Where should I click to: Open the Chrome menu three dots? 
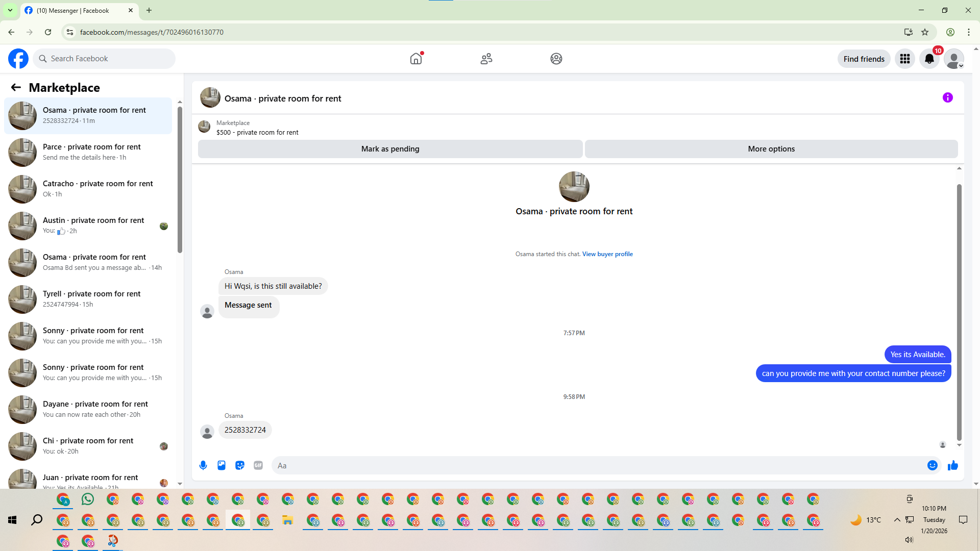pyautogui.click(x=969, y=32)
